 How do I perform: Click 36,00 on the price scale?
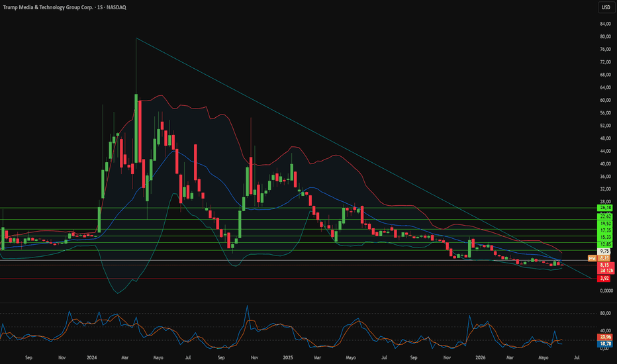[x=605, y=176]
